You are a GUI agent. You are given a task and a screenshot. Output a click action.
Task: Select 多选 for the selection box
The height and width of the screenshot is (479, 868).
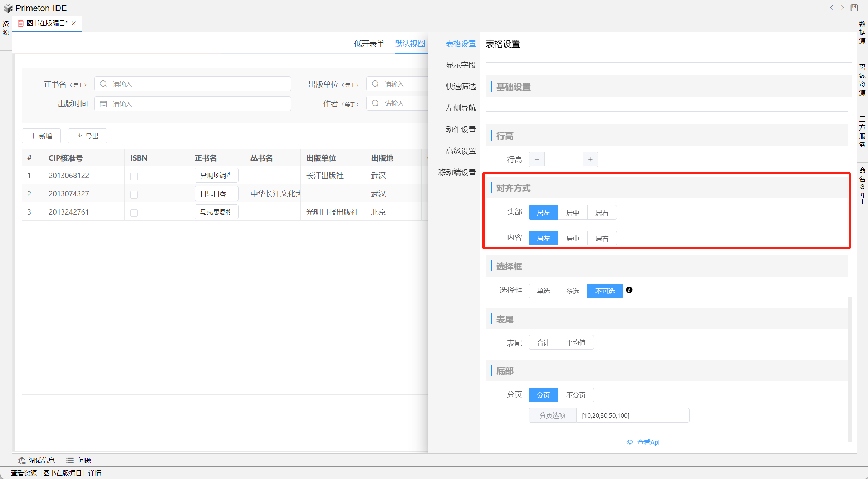tap(572, 291)
